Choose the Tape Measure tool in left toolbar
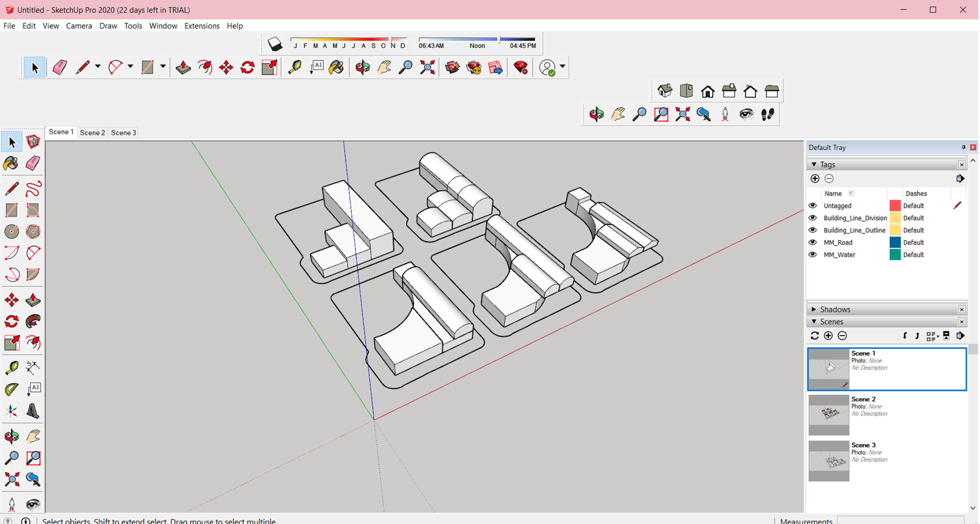This screenshot has height=524, width=980. [x=11, y=367]
